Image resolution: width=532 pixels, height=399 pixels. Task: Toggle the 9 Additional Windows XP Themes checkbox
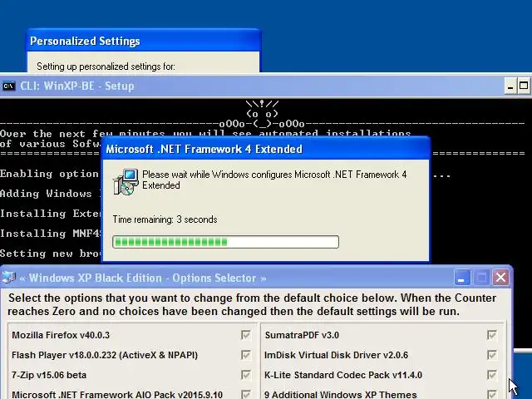[491, 395]
